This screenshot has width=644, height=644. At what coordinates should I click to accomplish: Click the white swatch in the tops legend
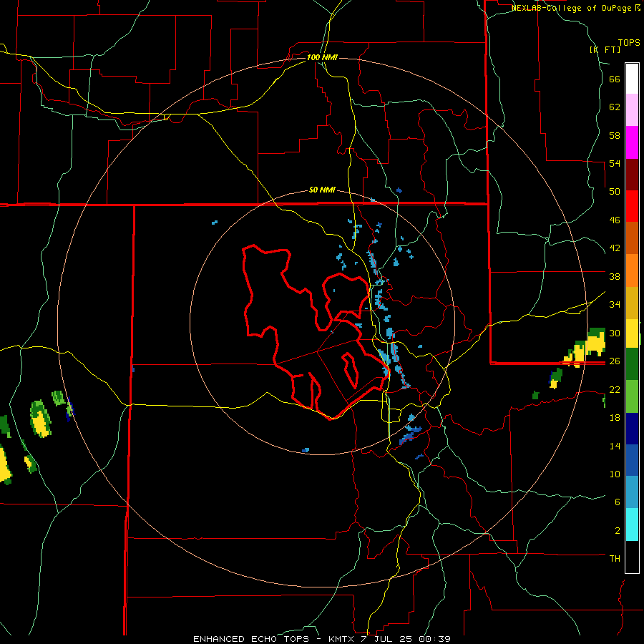point(632,79)
